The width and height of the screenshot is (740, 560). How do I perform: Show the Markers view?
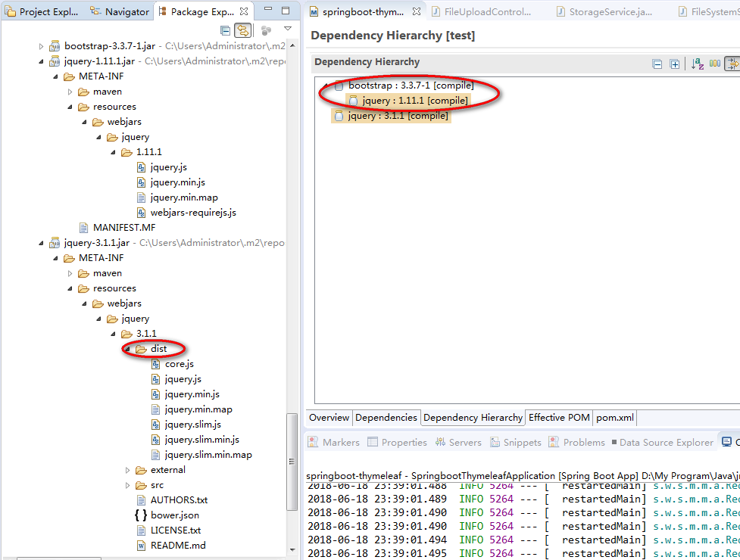334,442
